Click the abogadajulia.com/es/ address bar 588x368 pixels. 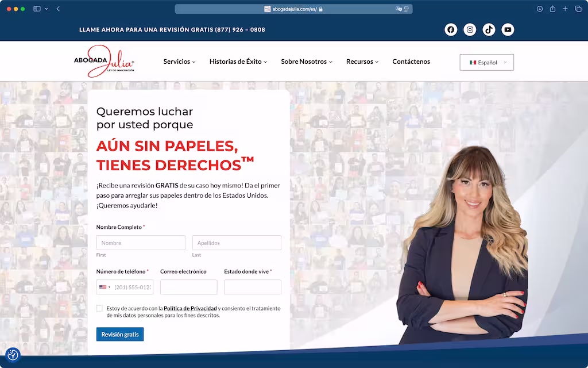[293, 9]
